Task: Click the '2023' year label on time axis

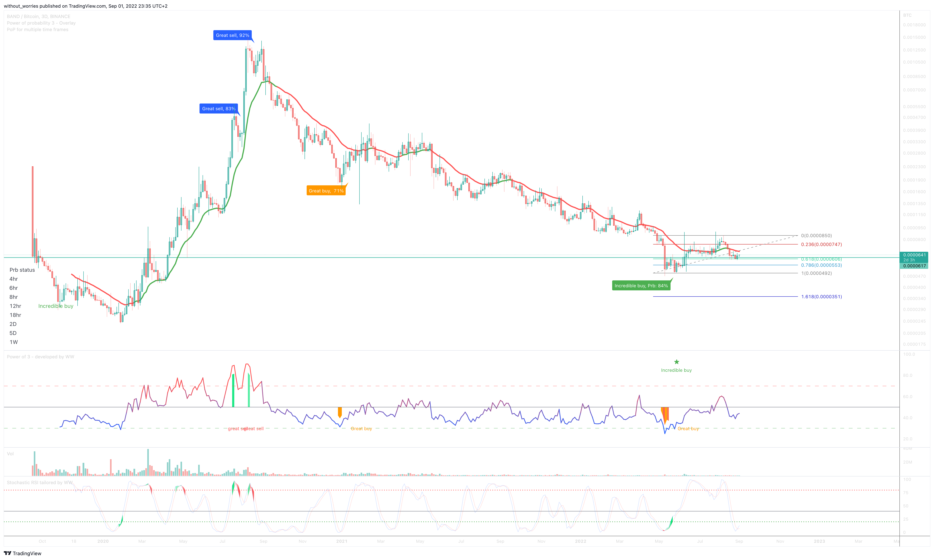Action: pyautogui.click(x=819, y=541)
